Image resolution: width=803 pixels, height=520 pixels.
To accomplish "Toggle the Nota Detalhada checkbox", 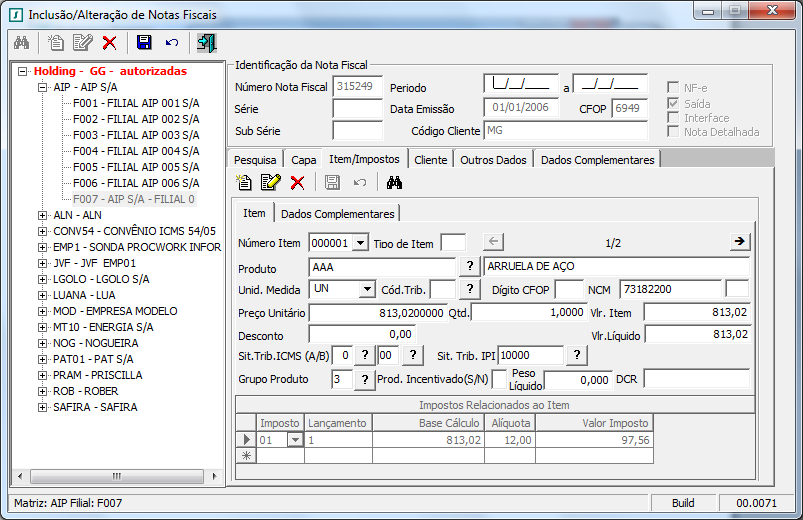I will click(674, 132).
